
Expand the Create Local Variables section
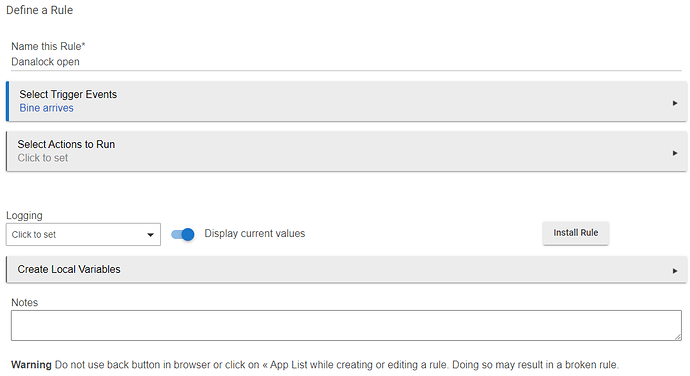tap(346, 269)
